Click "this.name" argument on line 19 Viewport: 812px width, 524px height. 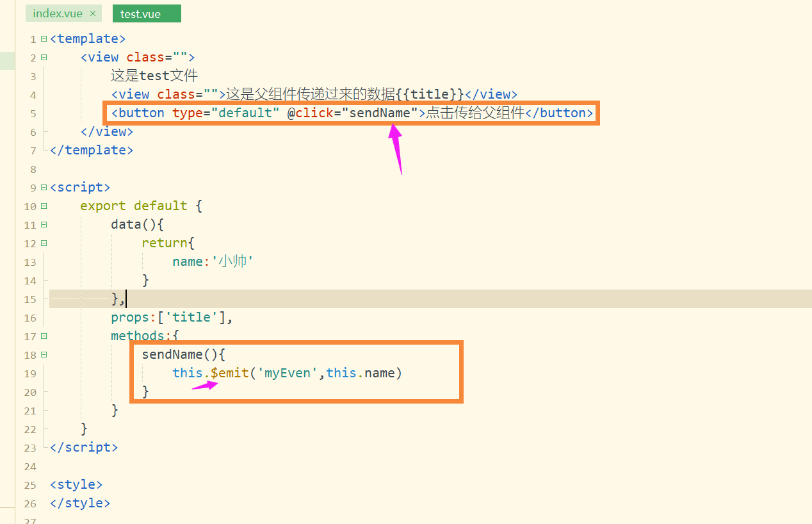(361, 373)
